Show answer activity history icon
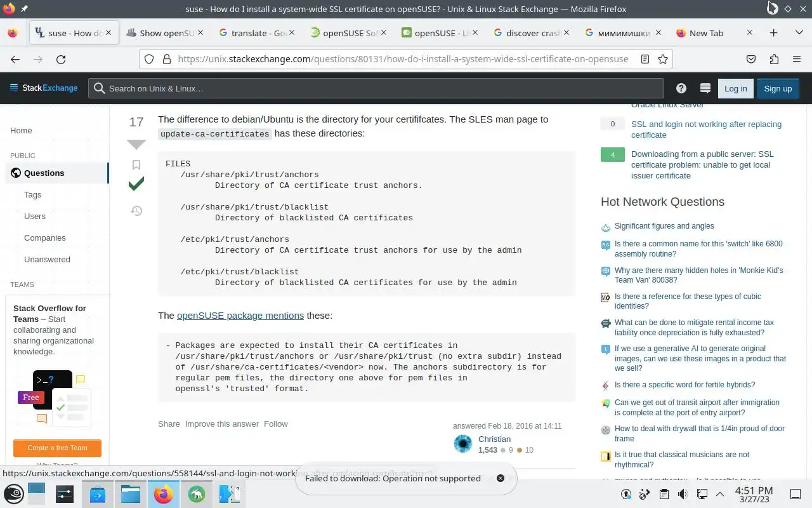This screenshot has width=812, height=508. tap(136, 211)
